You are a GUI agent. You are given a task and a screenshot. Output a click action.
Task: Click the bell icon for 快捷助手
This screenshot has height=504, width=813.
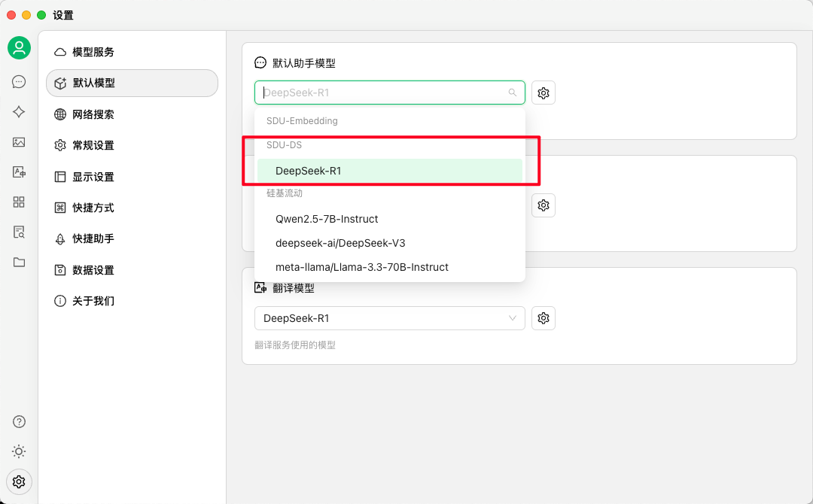(60, 238)
